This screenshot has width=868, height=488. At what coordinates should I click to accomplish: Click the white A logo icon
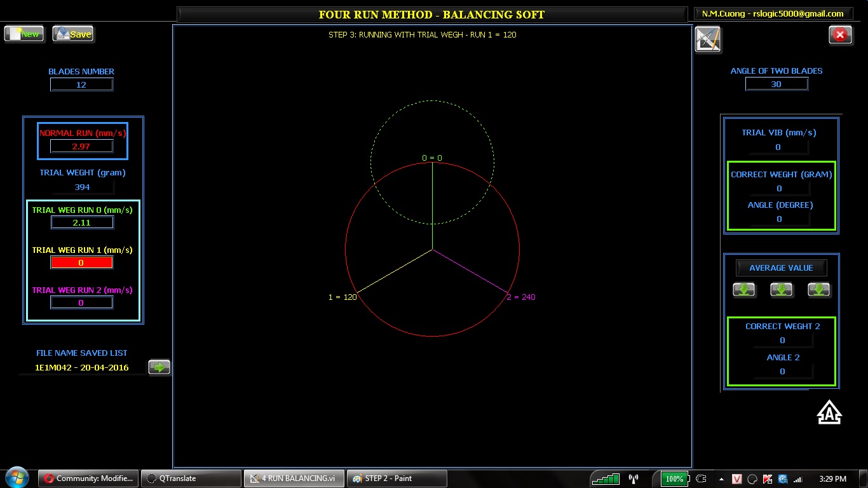(x=829, y=412)
